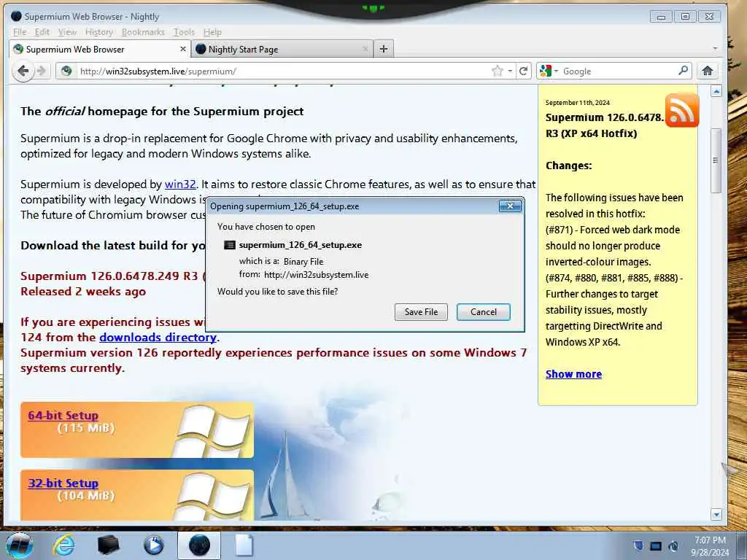Open the Edit menu
The image size is (747, 560).
[42, 32]
